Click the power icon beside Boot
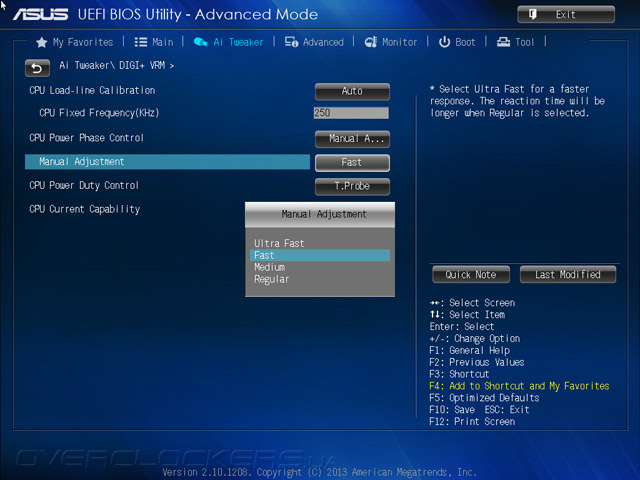 point(444,42)
